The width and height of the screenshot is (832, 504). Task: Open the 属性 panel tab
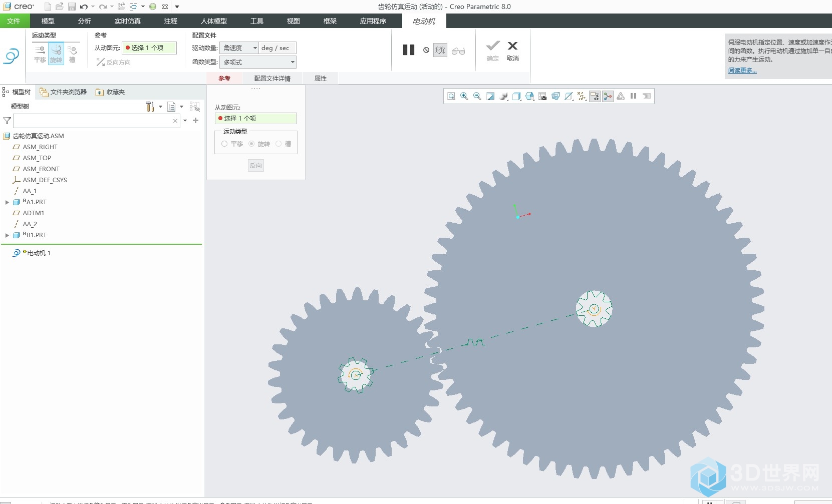pos(321,79)
